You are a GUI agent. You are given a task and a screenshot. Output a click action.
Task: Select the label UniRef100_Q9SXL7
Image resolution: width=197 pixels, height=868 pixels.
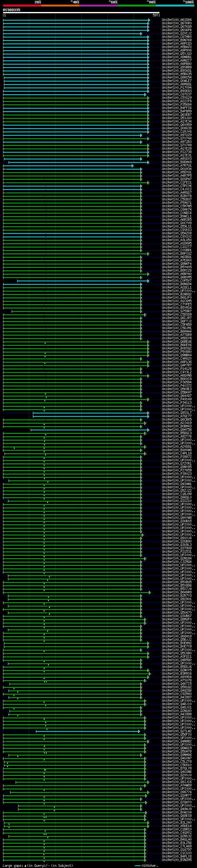click(x=177, y=413)
